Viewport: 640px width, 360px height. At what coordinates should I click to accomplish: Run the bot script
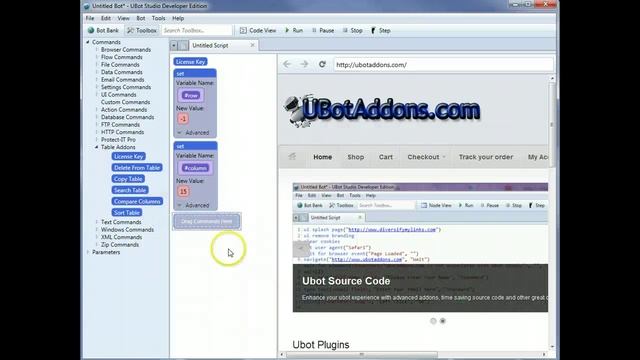294,31
